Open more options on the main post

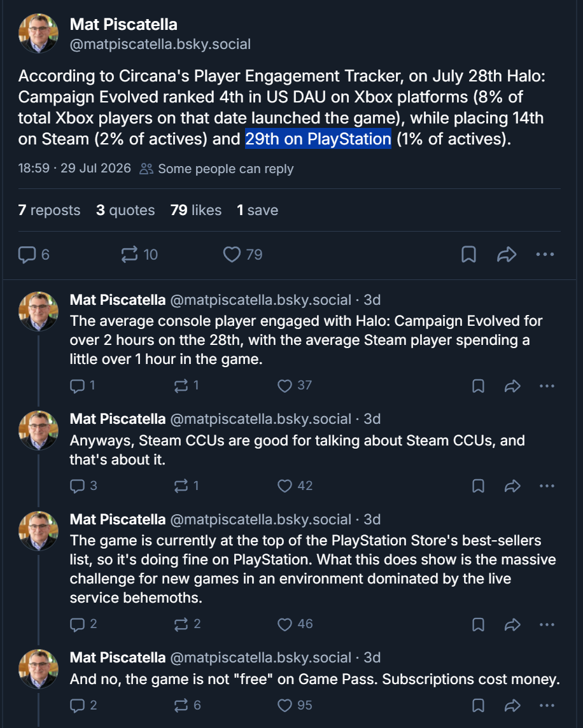tap(545, 255)
